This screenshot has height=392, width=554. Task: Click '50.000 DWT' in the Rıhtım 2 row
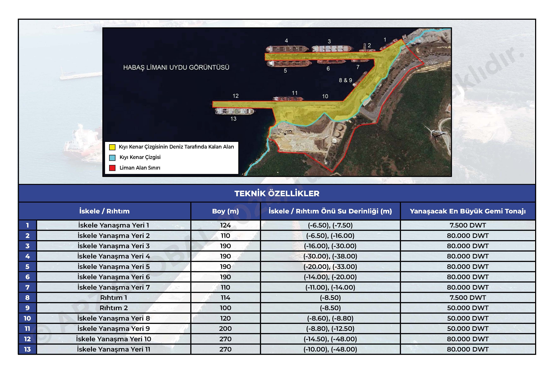468,308
